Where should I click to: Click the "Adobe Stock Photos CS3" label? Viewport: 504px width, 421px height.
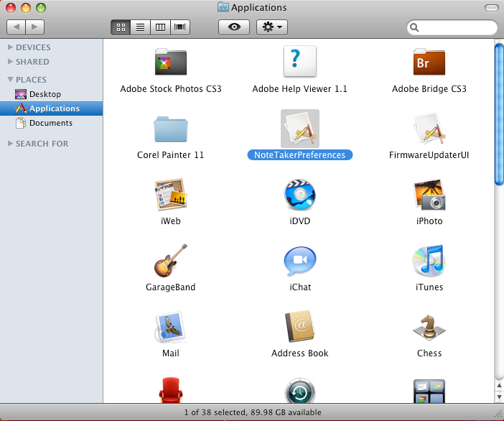(171, 89)
